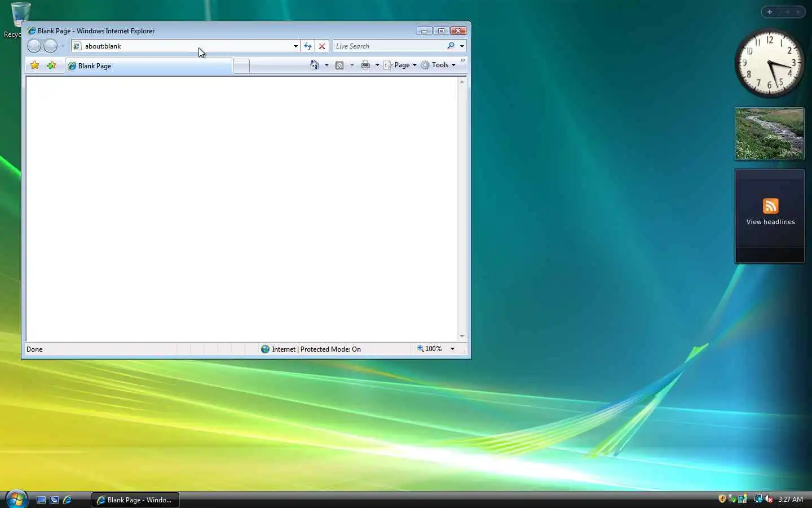Click the 100% zoom level button
This screenshot has height=508, width=812.
(429, 349)
